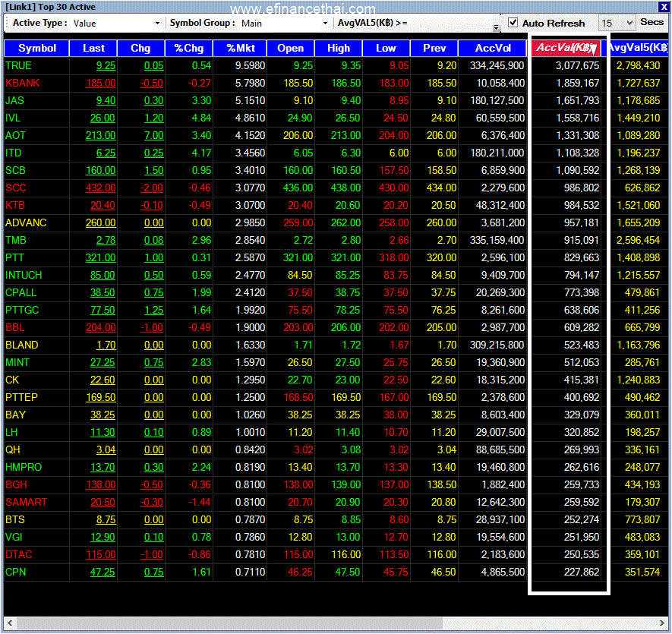Viewport: 672px width, 634px height.
Task: Select the AOT symbol
Action: pyautogui.click(x=15, y=135)
